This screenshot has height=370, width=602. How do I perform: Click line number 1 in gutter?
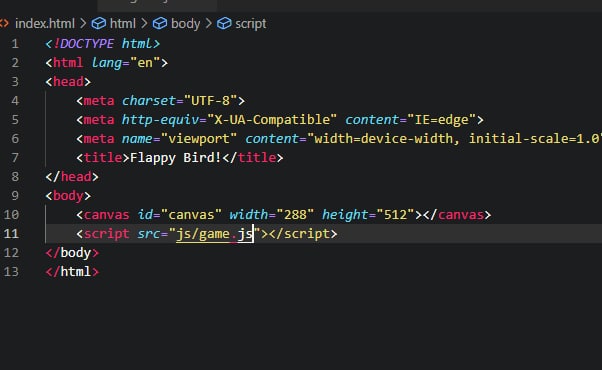point(15,44)
